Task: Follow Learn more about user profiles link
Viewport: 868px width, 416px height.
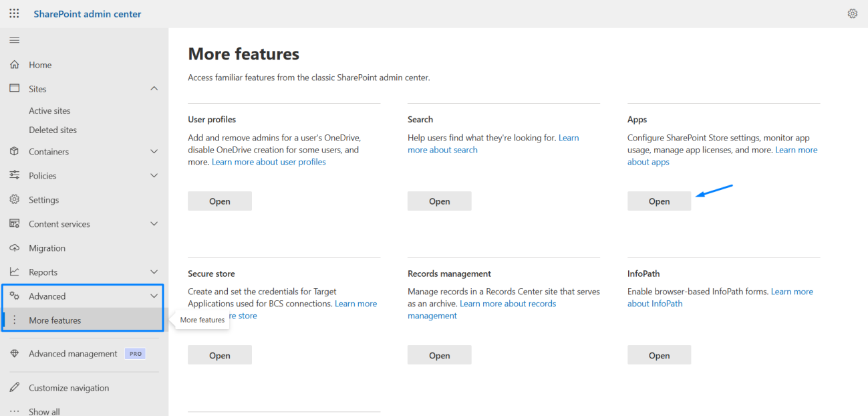Action: 269,162
